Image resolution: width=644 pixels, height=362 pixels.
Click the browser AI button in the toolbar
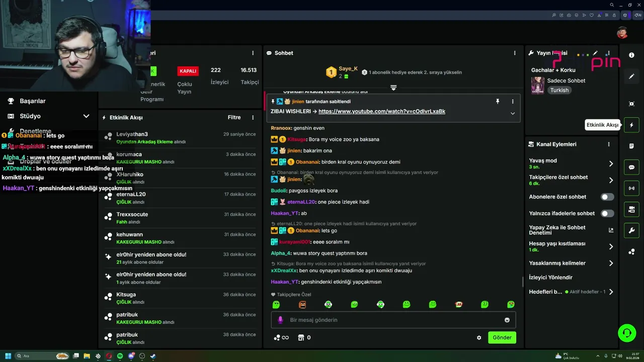pyautogui.click(x=637, y=15)
